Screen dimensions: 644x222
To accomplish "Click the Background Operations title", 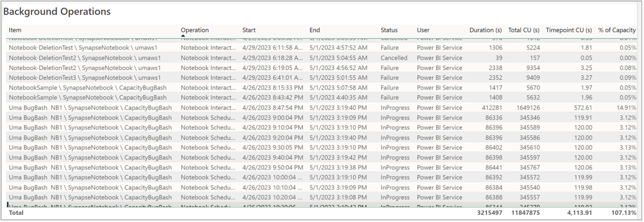I will (57, 12).
